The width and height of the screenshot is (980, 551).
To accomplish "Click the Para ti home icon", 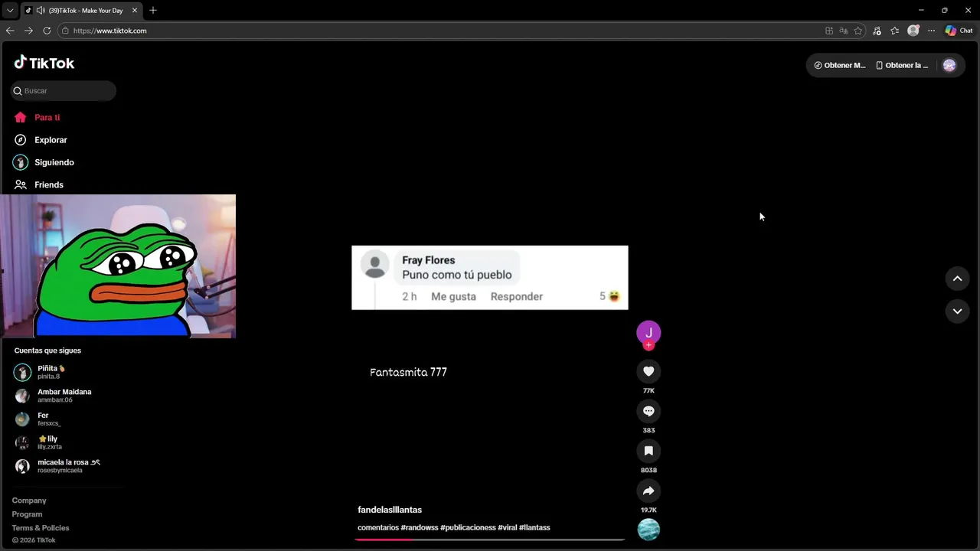I will tap(21, 117).
